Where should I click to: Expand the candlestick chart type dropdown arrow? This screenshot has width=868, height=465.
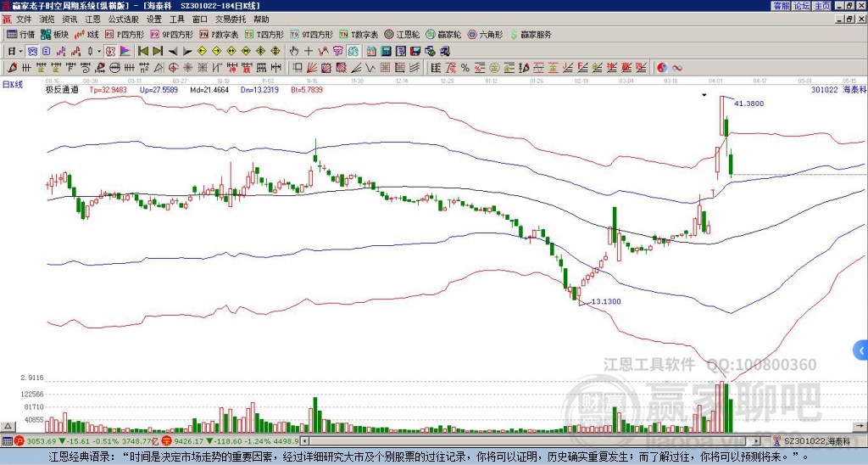99,52
